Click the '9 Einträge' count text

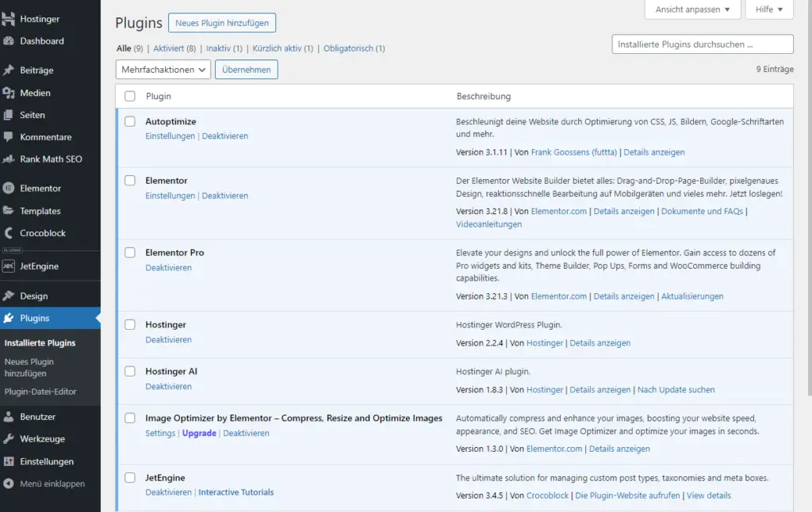(x=775, y=69)
